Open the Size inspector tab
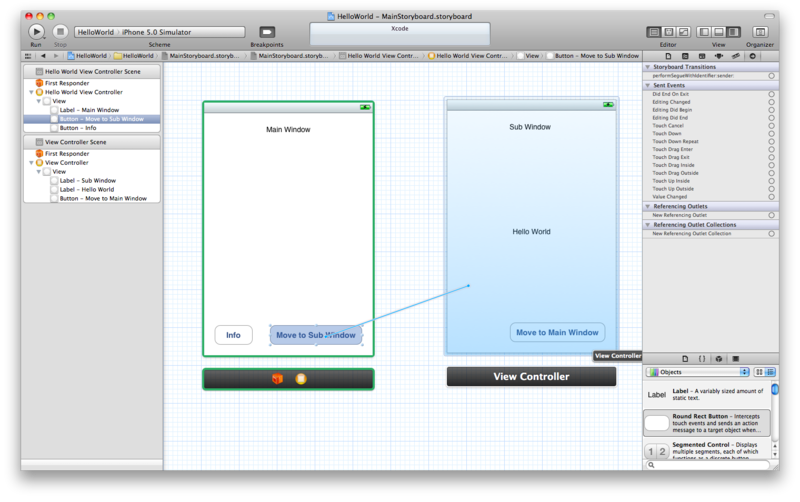Viewport: 800px width, 502px height. pos(736,56)
